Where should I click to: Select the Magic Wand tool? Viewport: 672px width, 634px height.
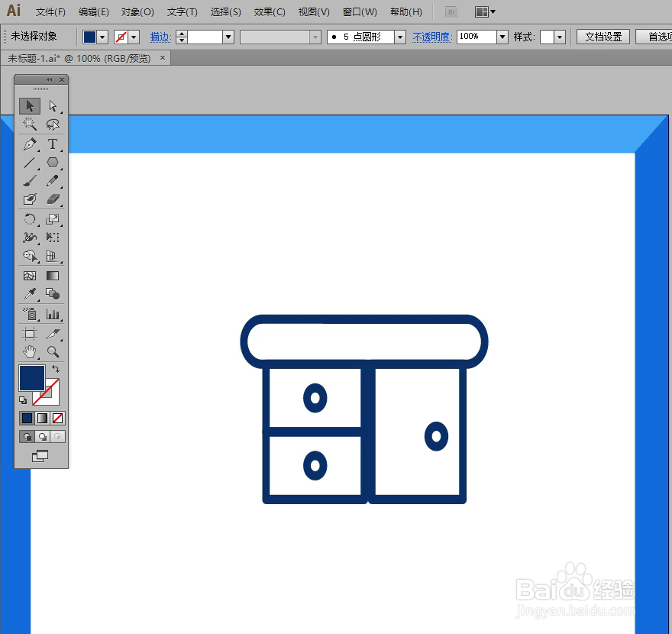[x=30, y=125]
